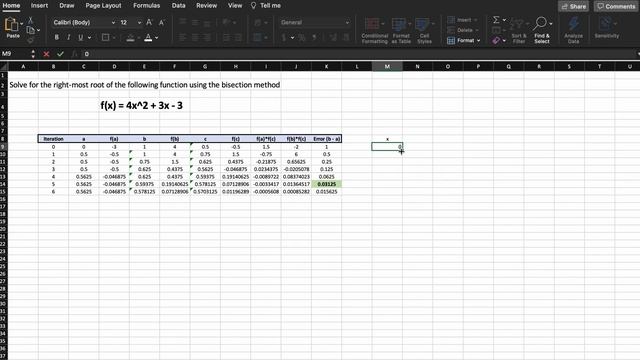The width and height of the screenshot is (640, 360).
Task: Open the General number format dropdown
Action: pos(347,22)
